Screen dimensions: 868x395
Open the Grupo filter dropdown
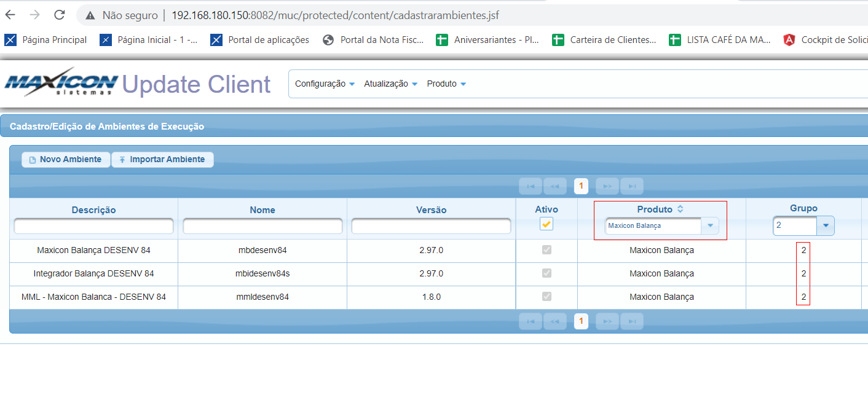point(825,225)
